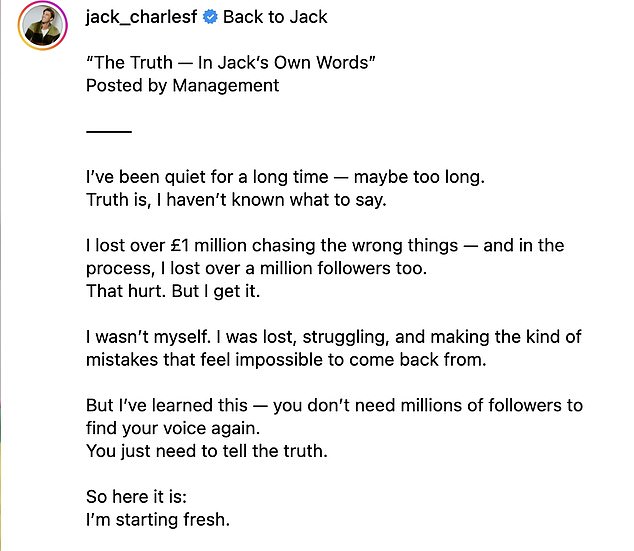Click the line starting "But I've learned this"
This screenshot has height=551, width=634.
tap(348, 406)
